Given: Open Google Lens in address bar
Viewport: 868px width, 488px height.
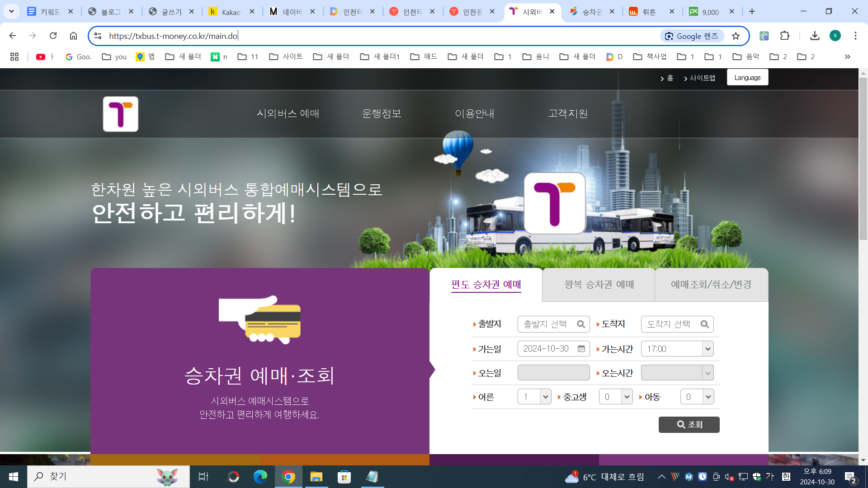Looking at the screenshot, I should tap(692, 36).
